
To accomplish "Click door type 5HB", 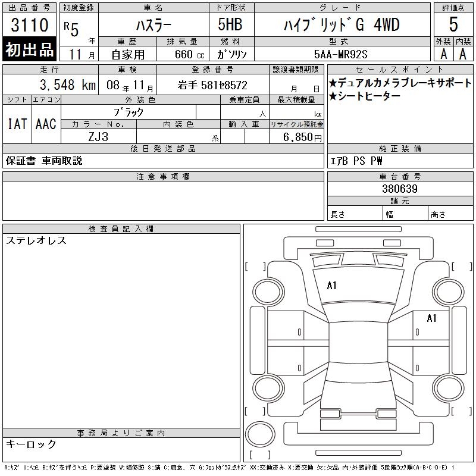I will (x=230, y=24).
